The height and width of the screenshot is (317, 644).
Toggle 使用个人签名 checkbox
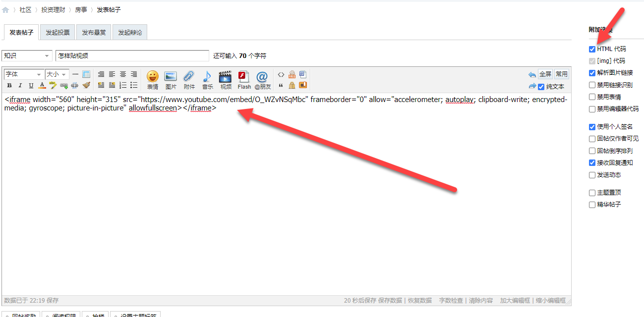point(592,127)
